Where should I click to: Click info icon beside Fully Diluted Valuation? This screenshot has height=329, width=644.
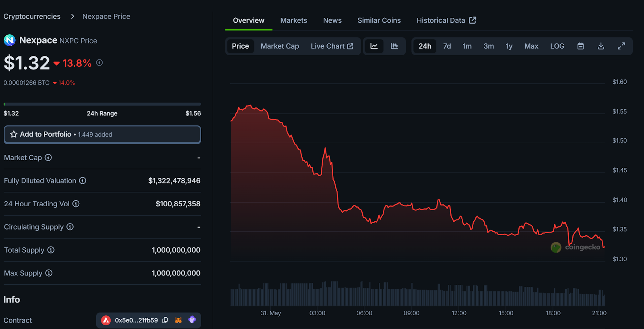[83, 181]
